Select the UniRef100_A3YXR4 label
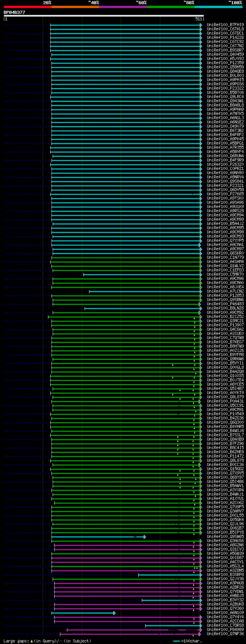Image resolution: width=246 pixels, height=644 pixels. (225, 490)
